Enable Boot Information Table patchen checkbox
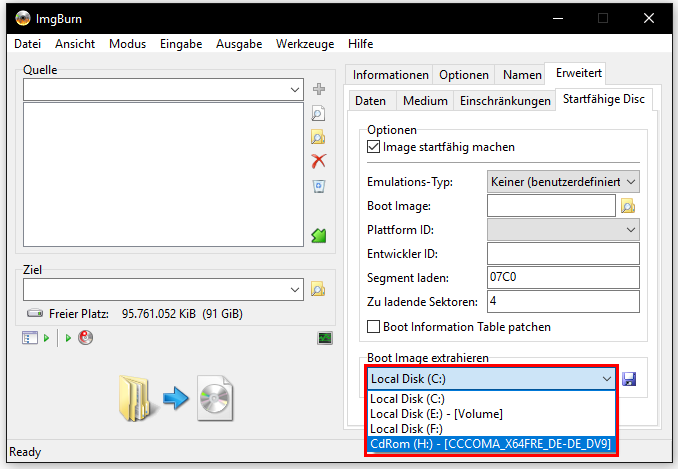This screenshot has height=469, width=678. (374, 327)
